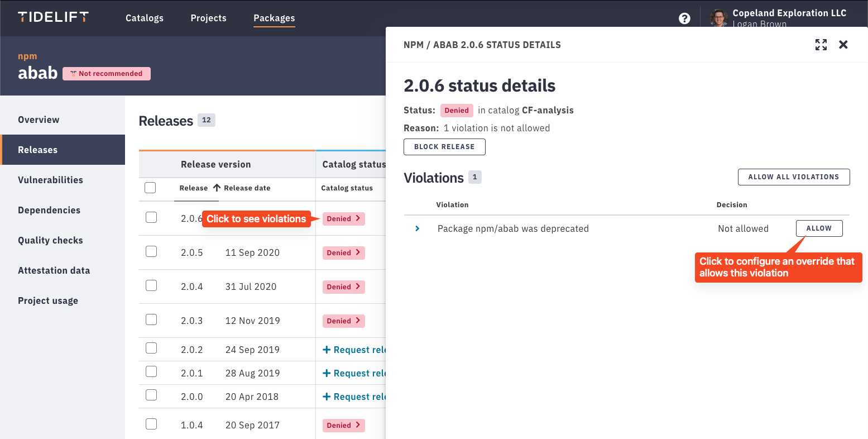Select checkbox for release 2.0.0

pyautogui.click(x=151, y=395)
